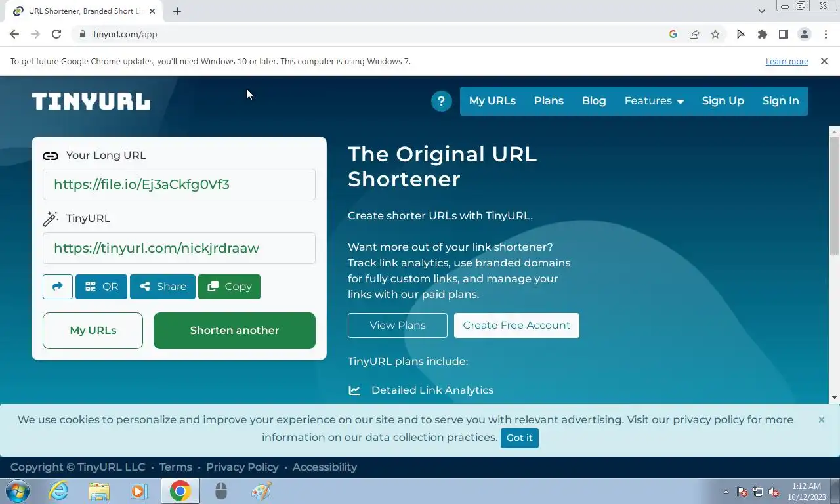This screenshot has width=840, height=504.
Task: Show hidden system tray icons
Action: [x=726, y=492]
